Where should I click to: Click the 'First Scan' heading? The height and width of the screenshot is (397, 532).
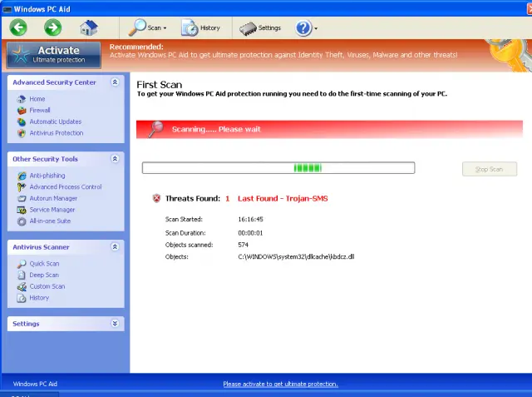[159, 85]
